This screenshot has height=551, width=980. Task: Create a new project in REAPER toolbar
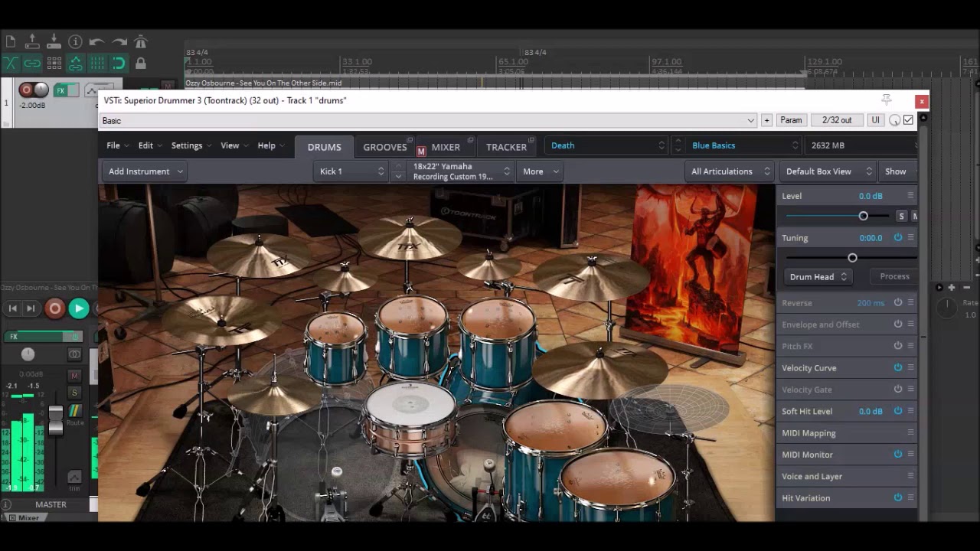[10, 42]
